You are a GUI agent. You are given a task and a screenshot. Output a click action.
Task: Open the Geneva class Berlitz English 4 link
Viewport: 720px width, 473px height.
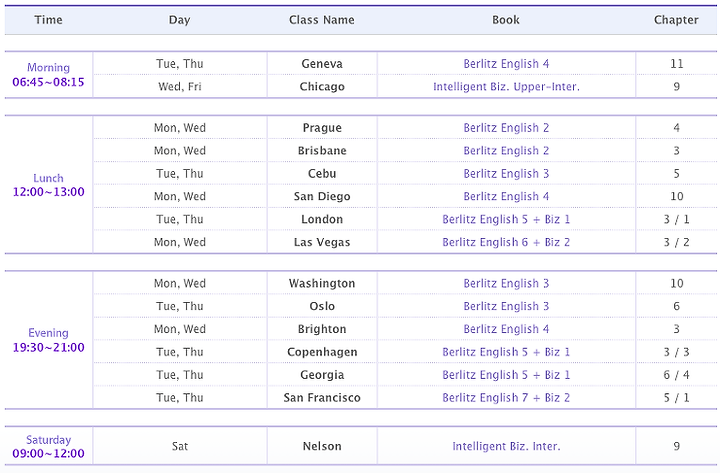click(506, 64)
